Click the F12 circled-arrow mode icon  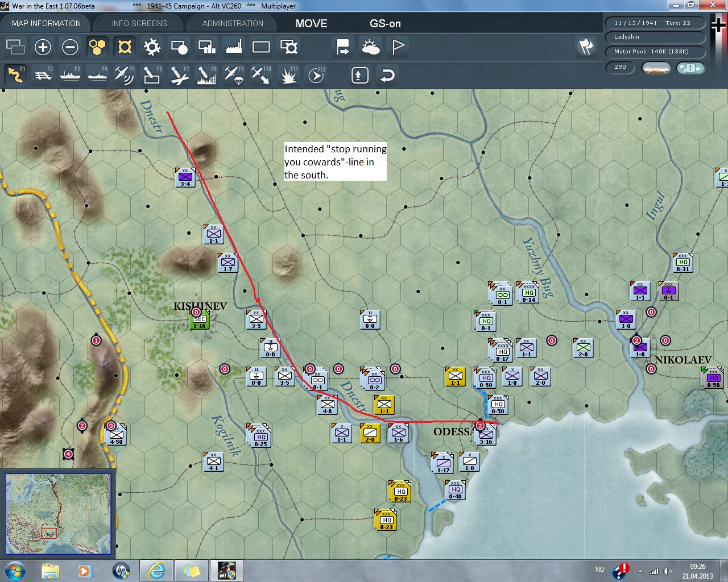click(316, 75)
